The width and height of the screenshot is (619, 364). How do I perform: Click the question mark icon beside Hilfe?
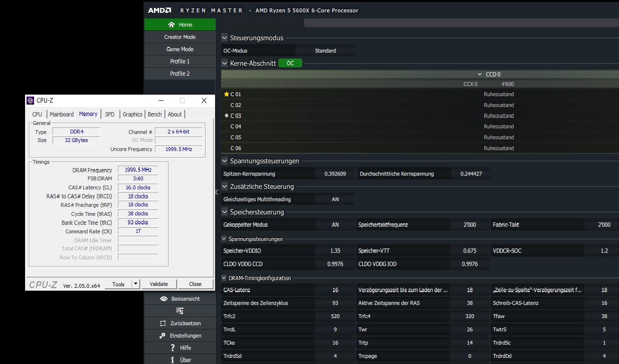coord(173,348)
